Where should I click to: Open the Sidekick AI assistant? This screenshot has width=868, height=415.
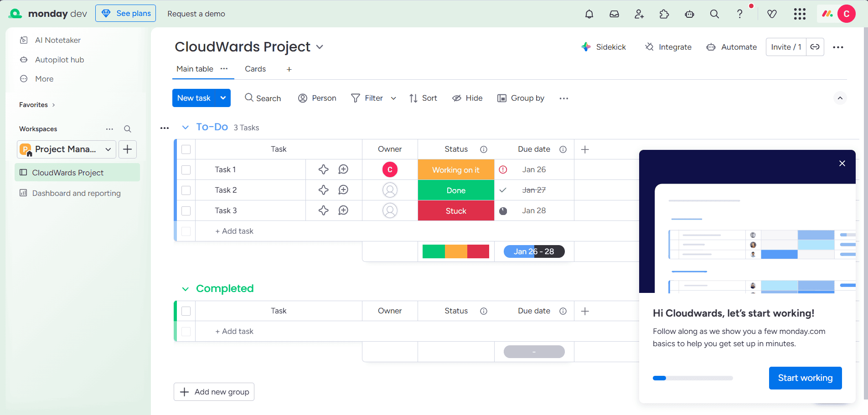[x=604, y=47]
